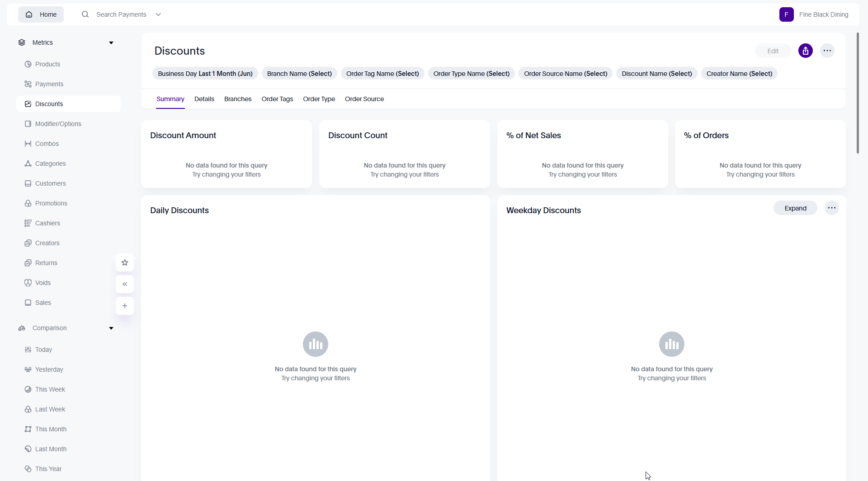Click the purple share report icon

click(806, 51)
